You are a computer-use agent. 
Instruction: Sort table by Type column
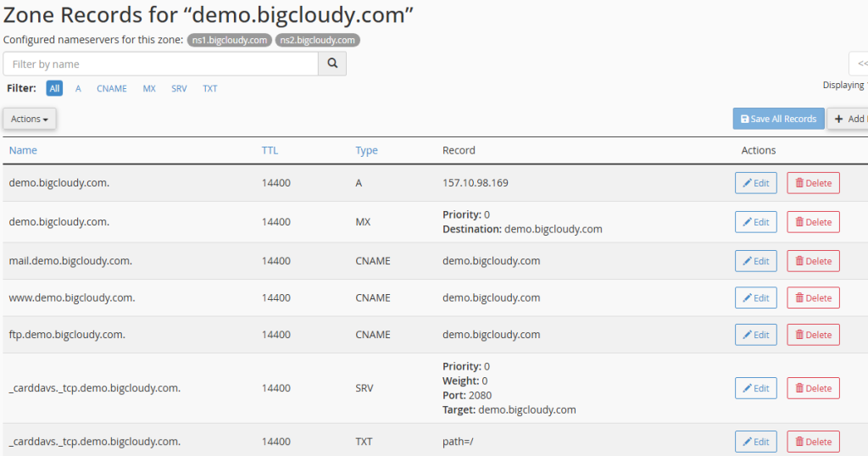pos(366,150)
